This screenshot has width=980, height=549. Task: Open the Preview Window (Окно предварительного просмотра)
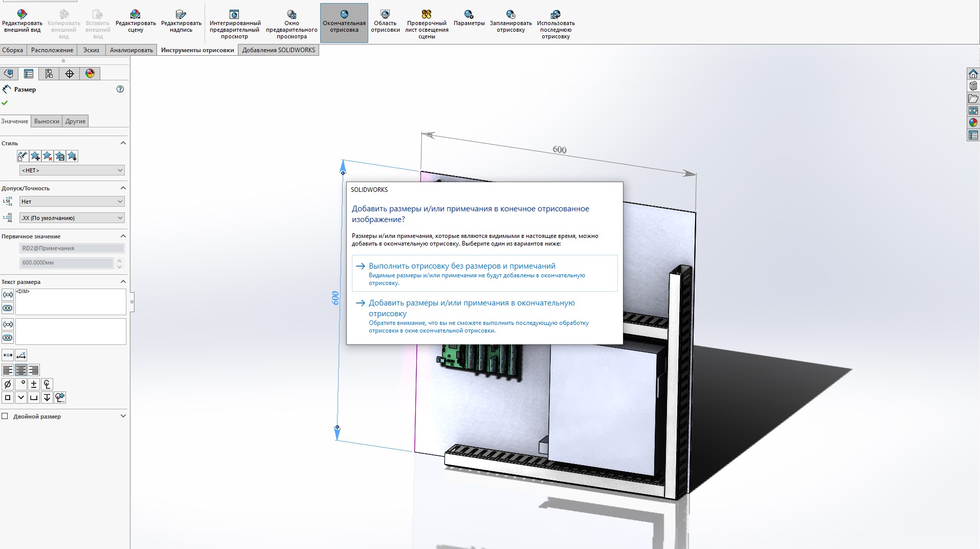coord(292,24)
